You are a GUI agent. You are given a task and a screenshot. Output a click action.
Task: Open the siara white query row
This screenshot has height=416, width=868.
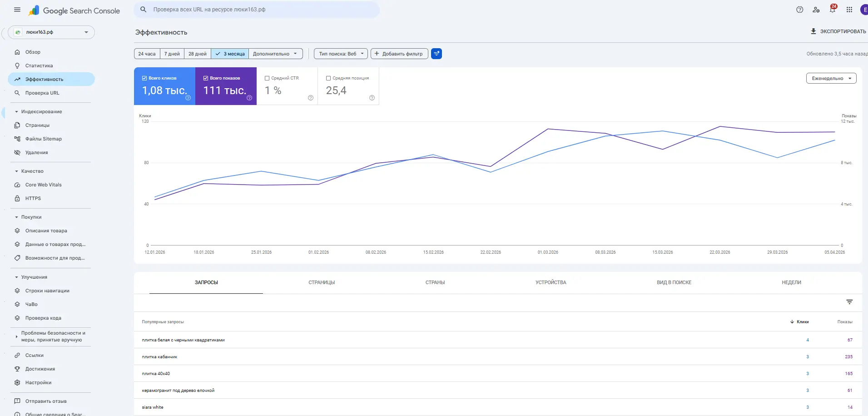click(x=498, y=407)
